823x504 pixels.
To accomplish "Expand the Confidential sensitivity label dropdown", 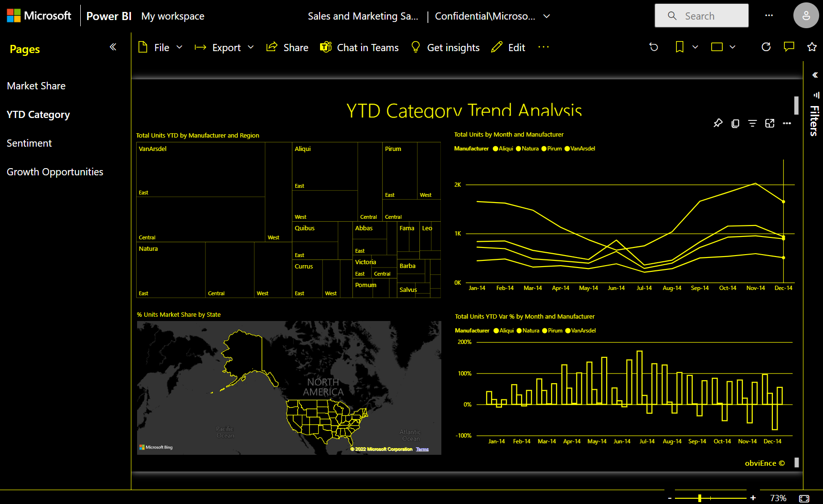I will [546, 16].
